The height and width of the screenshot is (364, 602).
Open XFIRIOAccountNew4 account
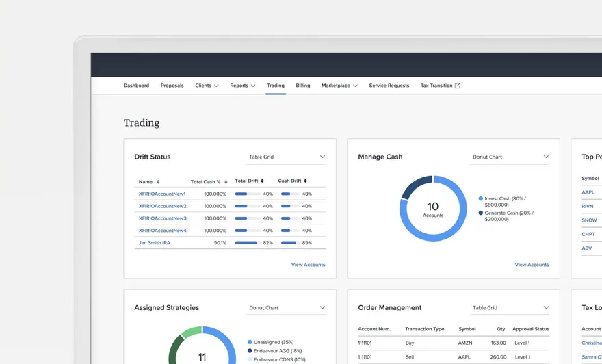[162, 231]
